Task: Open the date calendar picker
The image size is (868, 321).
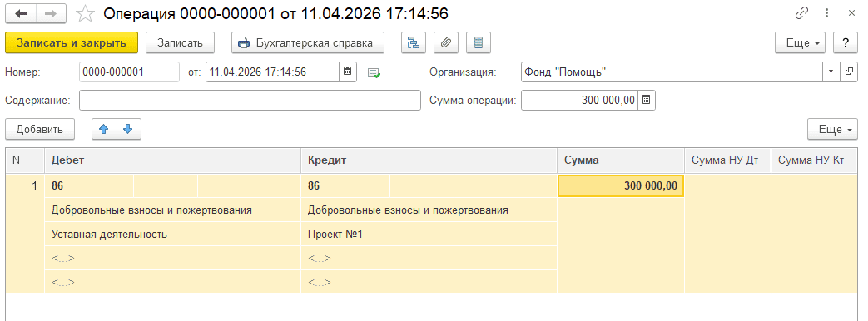Action: 348,72
